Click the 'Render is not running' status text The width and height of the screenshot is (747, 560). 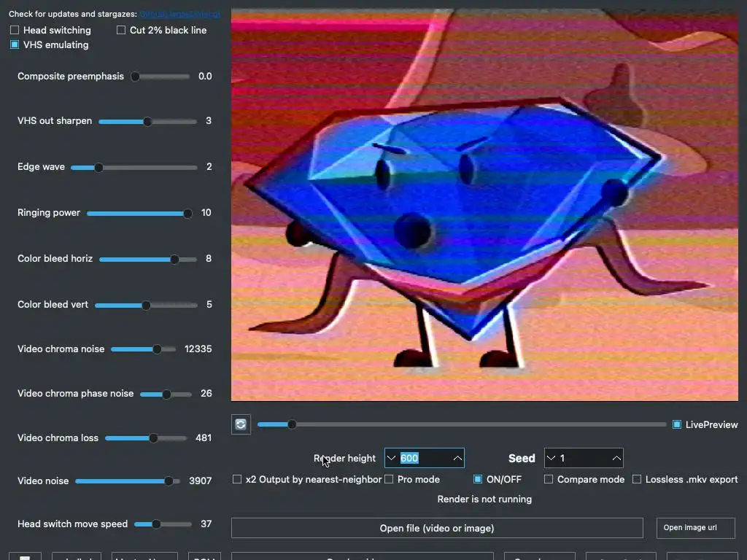484,499
